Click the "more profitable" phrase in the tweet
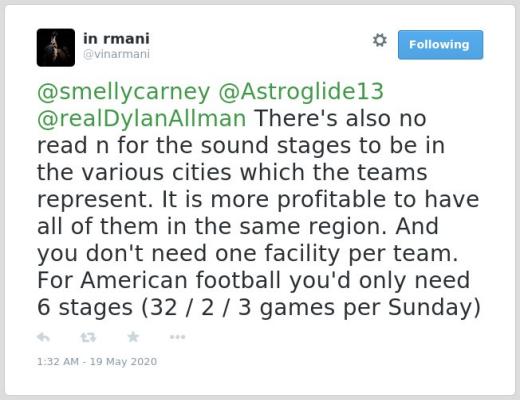520x400 pixels. pos(299,200)
